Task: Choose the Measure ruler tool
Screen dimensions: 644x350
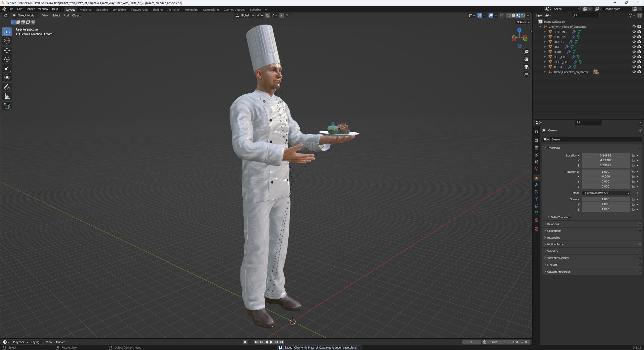Action: click(x=7, y=96)
